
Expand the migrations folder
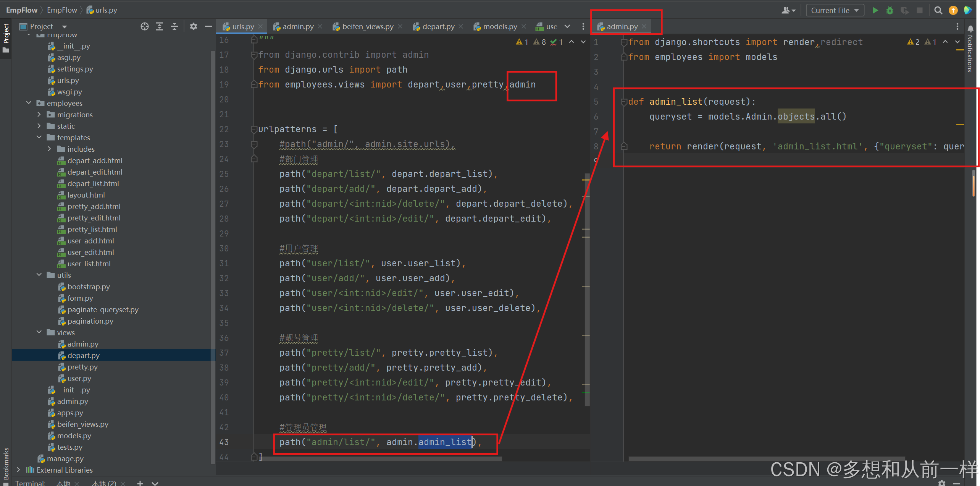pos(39,115)
